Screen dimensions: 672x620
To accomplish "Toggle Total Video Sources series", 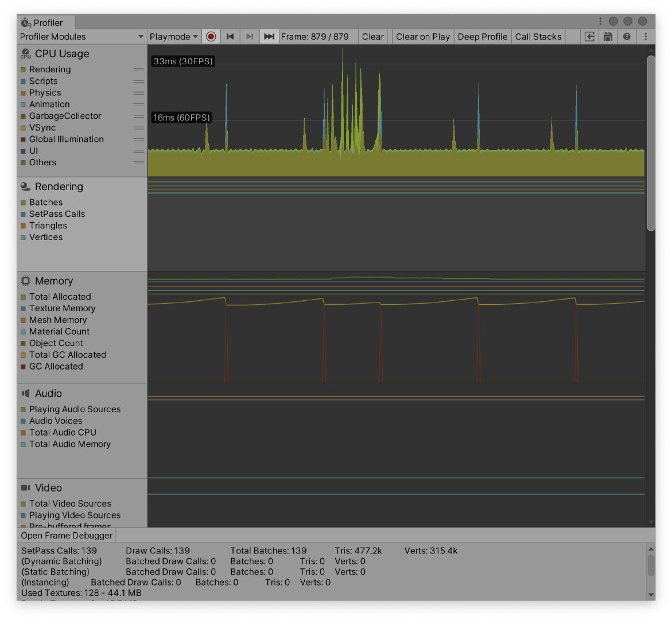I will pos(23,504).
